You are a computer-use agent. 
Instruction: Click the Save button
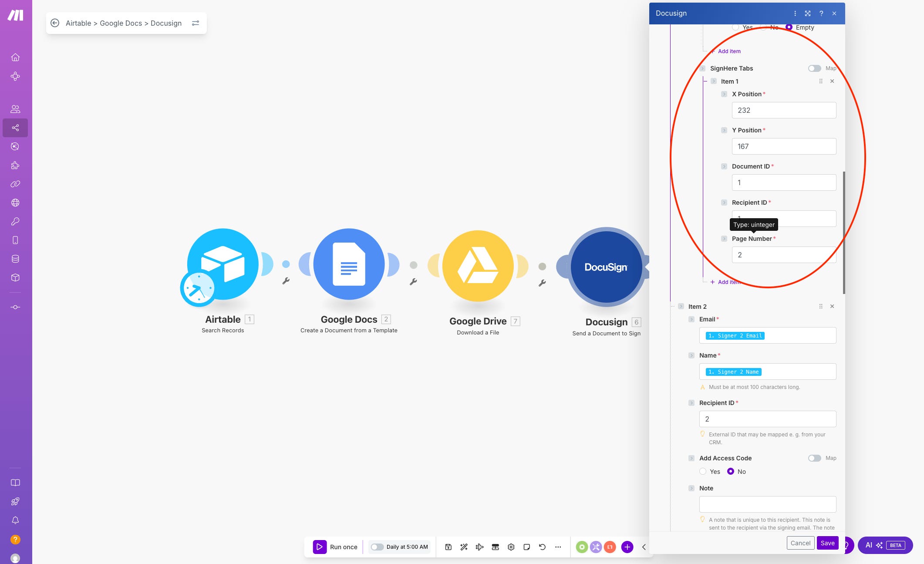click(827, 543)
